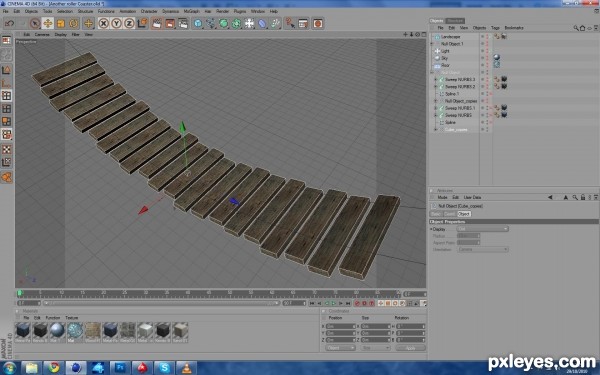The height and width of the screenshot is (375, 600).
Task: Click Play forward in timeline controls
Action: [x=334, y=303]
